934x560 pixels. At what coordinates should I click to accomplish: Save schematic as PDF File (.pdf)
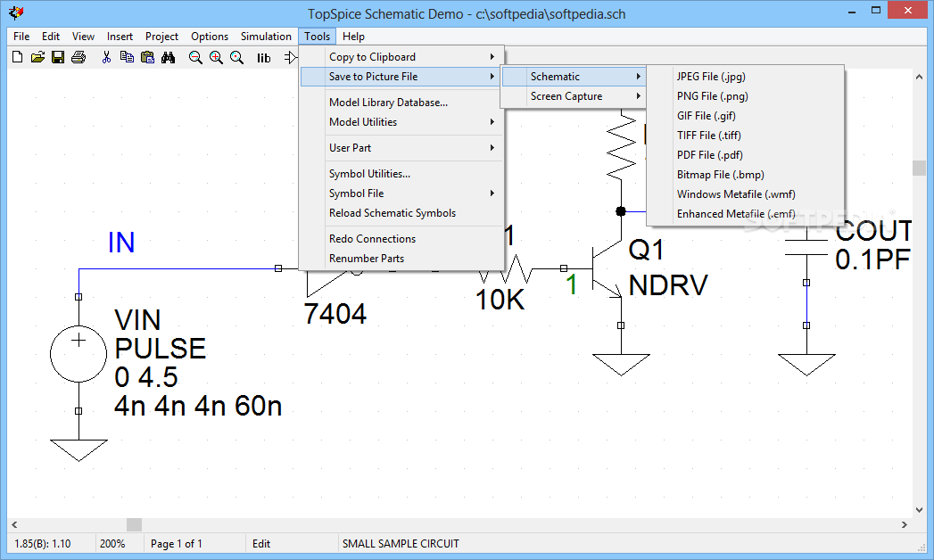tap(746, 155)
